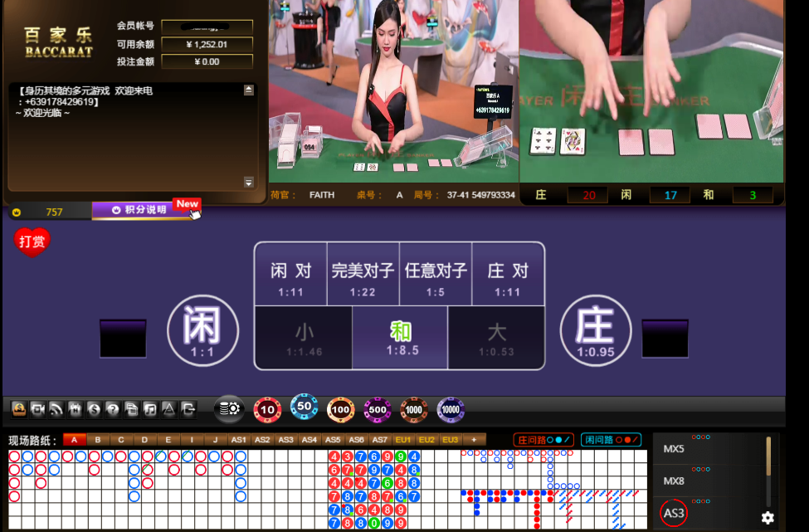809x532 pixels.
Task: Choose the 10000 chip
Action: point(451,409)
